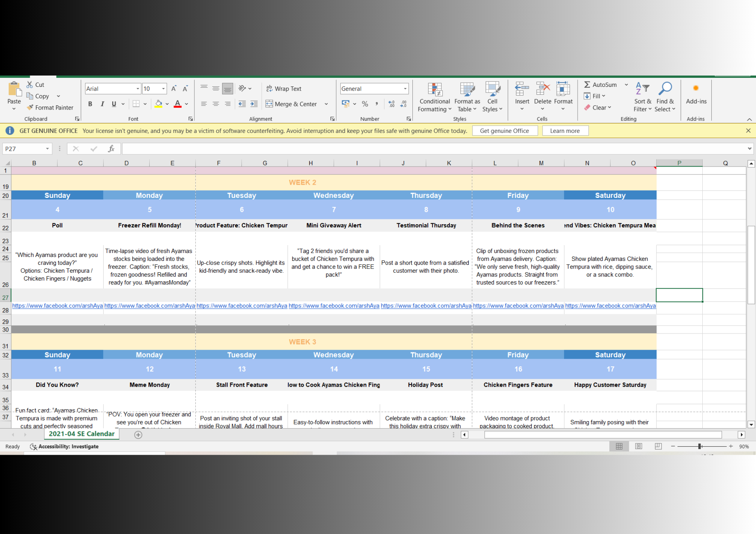Increase font size with larger A icon
756x534 pixels.
click(x=174, y=89)
